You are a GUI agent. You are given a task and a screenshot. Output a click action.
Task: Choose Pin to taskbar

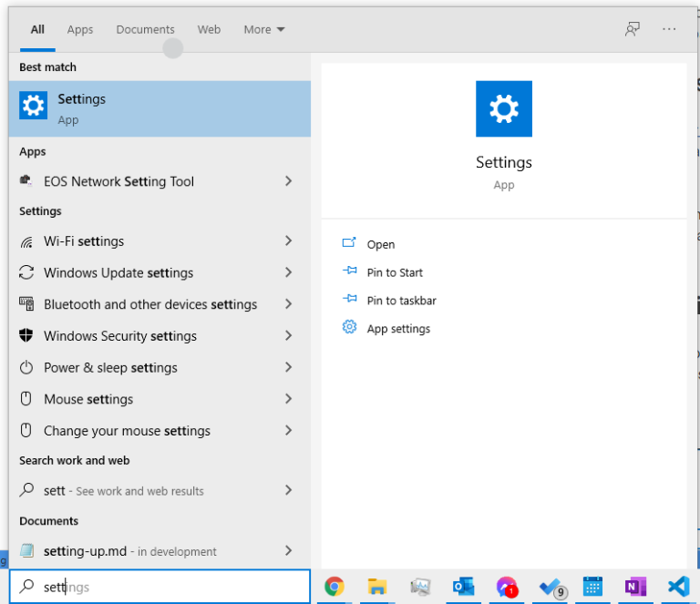pos(401,301)
